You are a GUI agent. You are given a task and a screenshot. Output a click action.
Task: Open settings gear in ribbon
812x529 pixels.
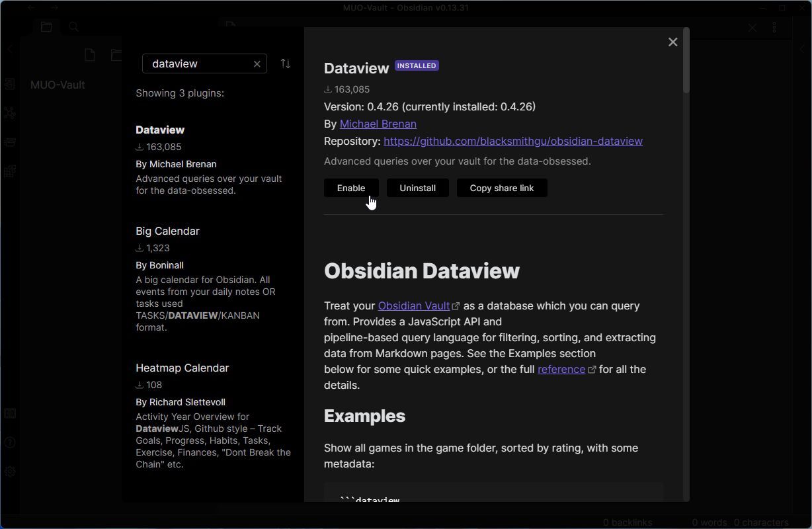(x=10, y=471)
